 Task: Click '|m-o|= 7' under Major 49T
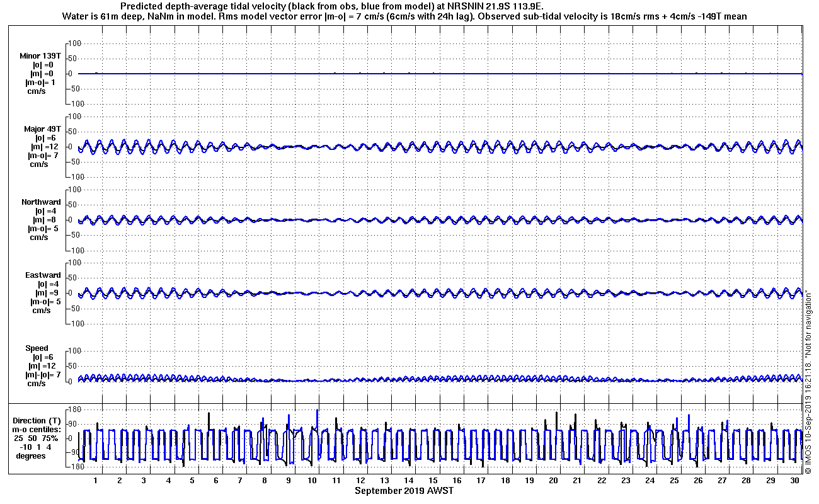tap(42, 155)
